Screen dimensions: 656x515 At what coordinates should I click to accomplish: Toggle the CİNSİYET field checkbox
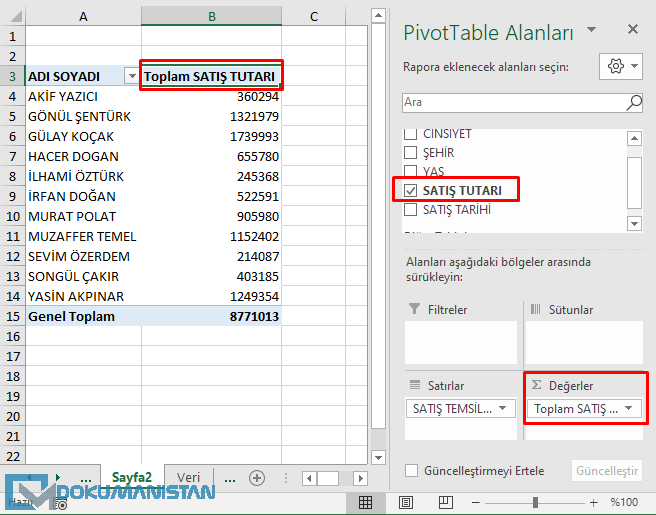pyautogui.click(x=410, y=134)
